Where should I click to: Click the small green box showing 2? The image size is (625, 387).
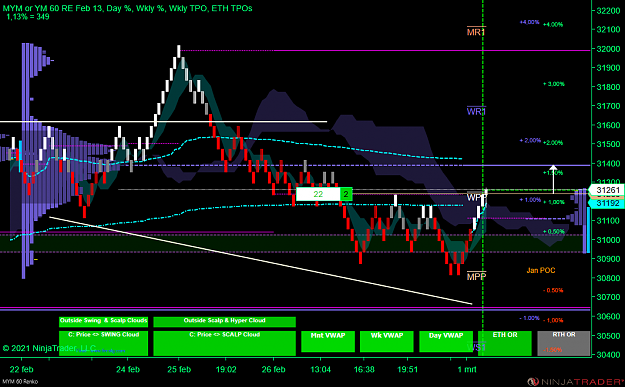pyautogui.click(x=346, y=194)
